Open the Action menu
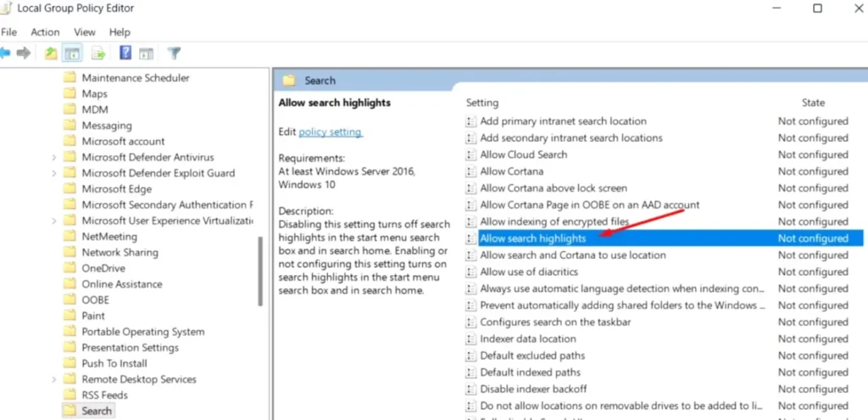 click(x=45, y=32)
